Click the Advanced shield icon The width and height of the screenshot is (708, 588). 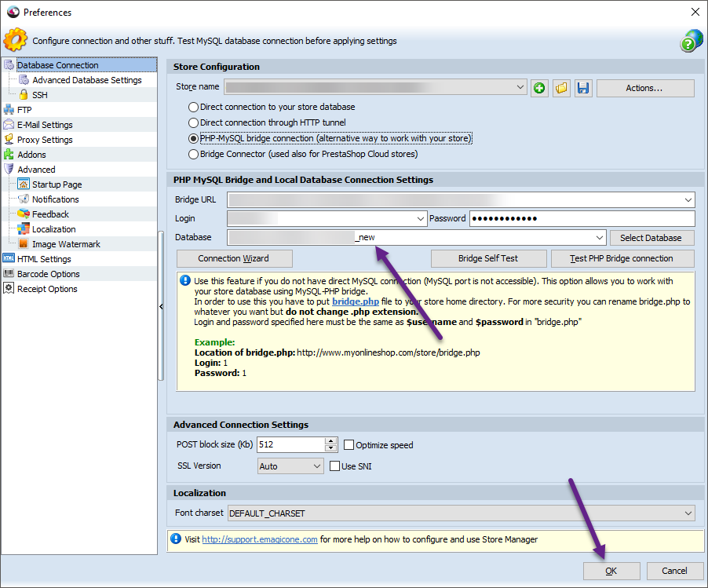[x=9, y=170]
